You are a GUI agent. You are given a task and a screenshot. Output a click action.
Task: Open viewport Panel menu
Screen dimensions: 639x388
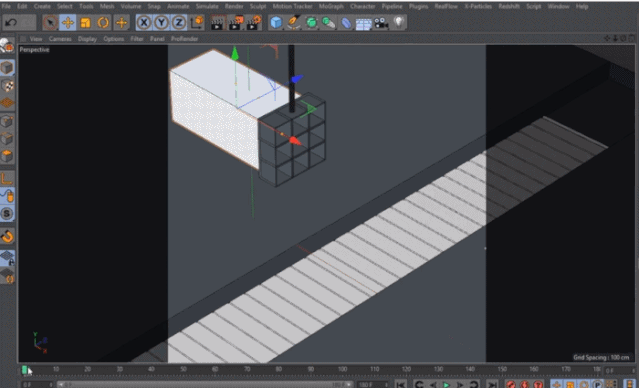(157, 39)
